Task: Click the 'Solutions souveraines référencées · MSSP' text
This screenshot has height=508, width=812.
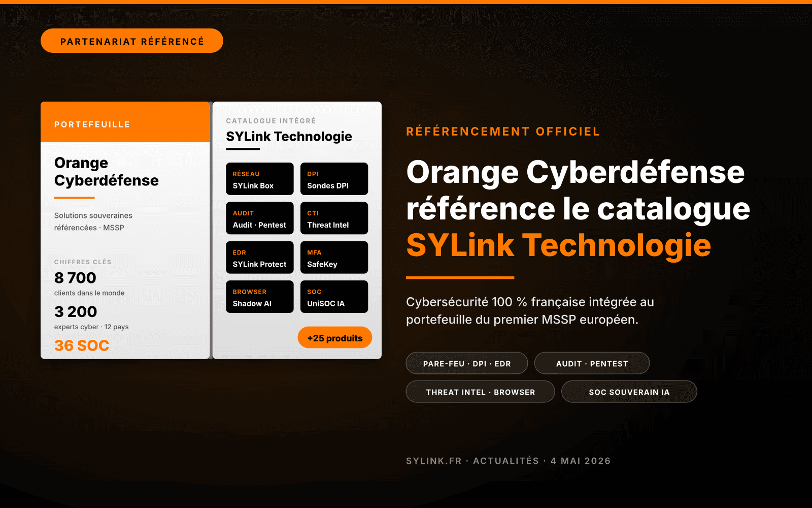Action: 93,221
